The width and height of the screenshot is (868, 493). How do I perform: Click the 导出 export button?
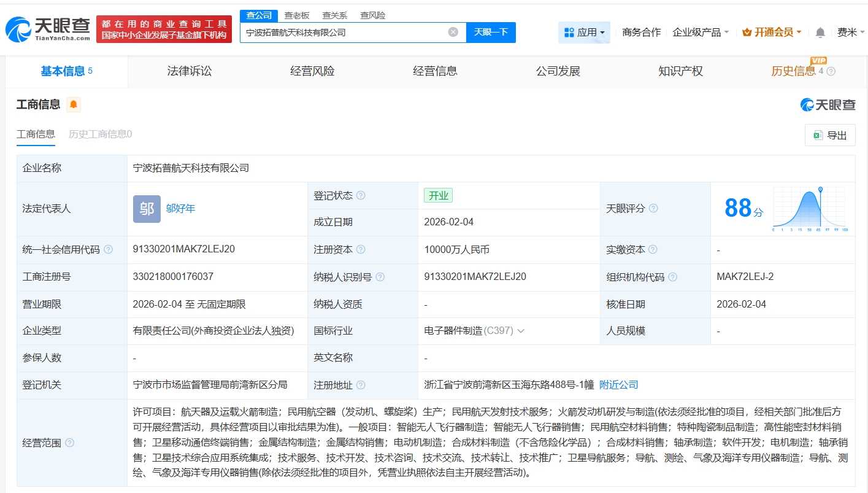pyautogui.click(x=830, y=135)
